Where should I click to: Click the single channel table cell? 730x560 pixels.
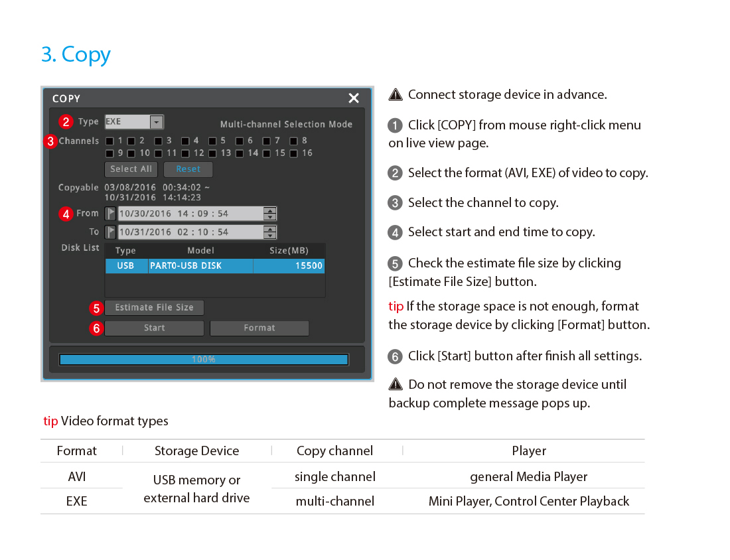pyautogui.click(x=334, y=476)
